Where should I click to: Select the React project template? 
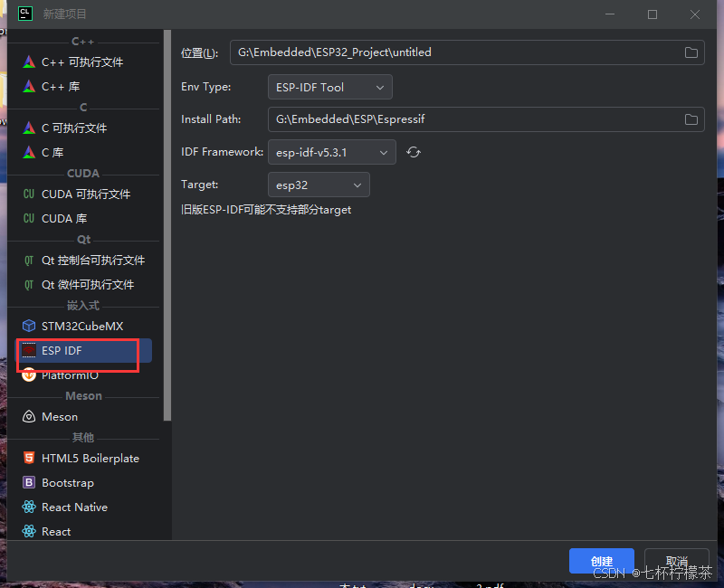coord(57,531)
